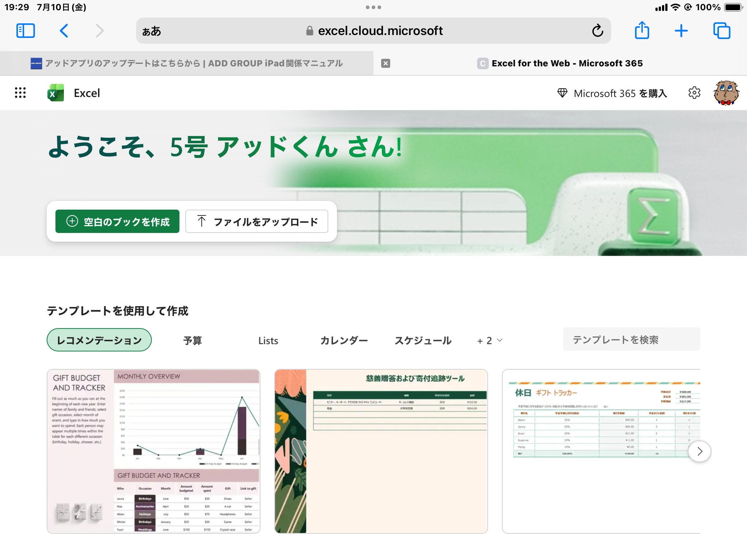The width and height of the screenshot is (747, 560).
Task: Go forward with the next-page arrow
Action: click(100, 31)
